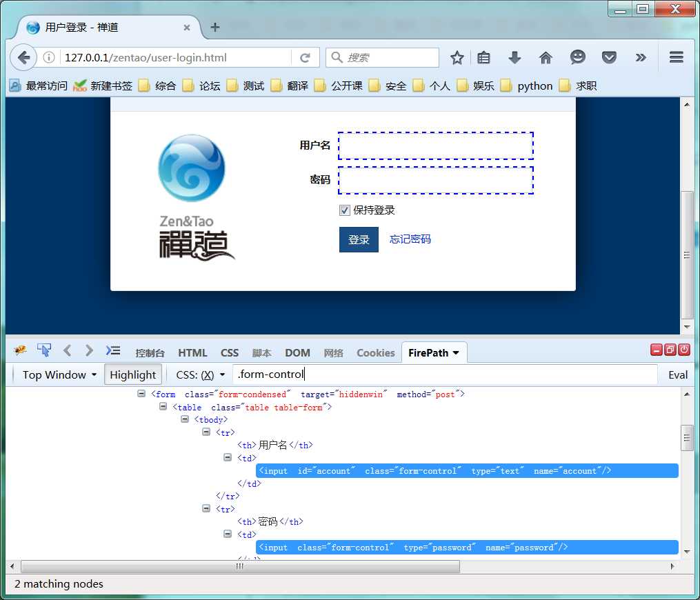Image resolution: width=700 pixels, height=600 pixels.
Task: Click the browser 搜索 search box
Action: pos(383,58)
